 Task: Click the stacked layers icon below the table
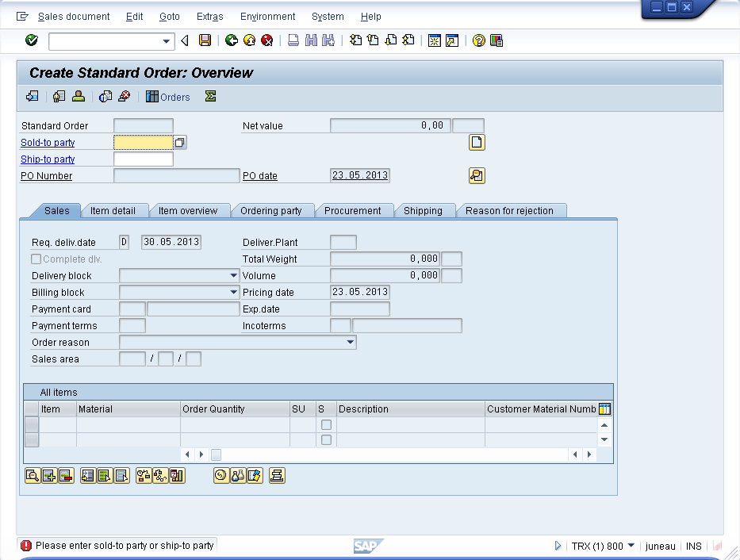click(277, 476)
